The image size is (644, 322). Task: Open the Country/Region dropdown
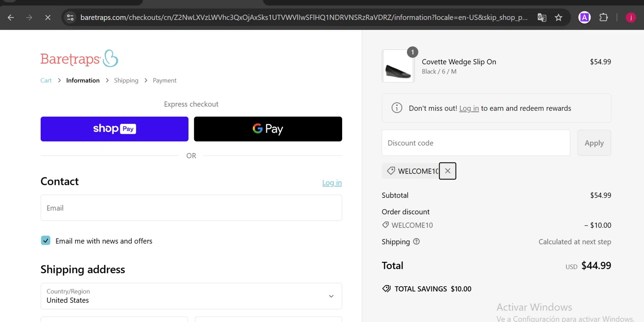(191, 296)
